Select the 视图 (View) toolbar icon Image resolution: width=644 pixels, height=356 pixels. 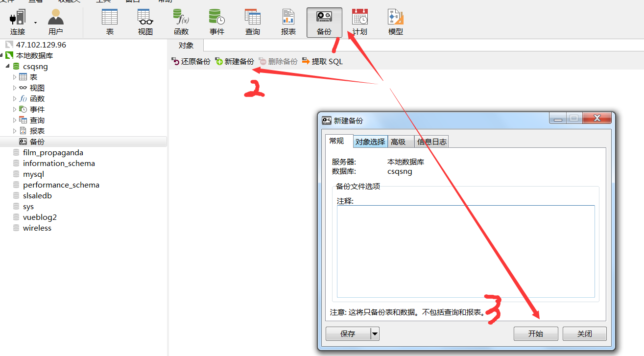point(145,23)
